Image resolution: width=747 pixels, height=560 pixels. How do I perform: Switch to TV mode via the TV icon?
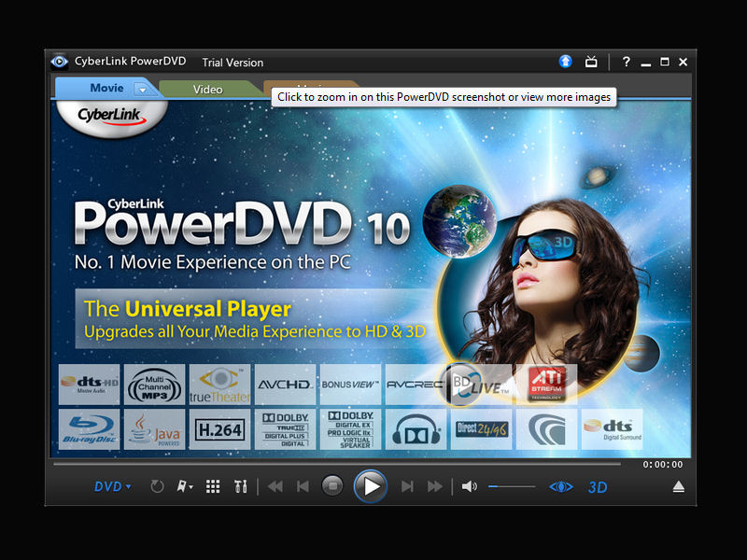592,61
